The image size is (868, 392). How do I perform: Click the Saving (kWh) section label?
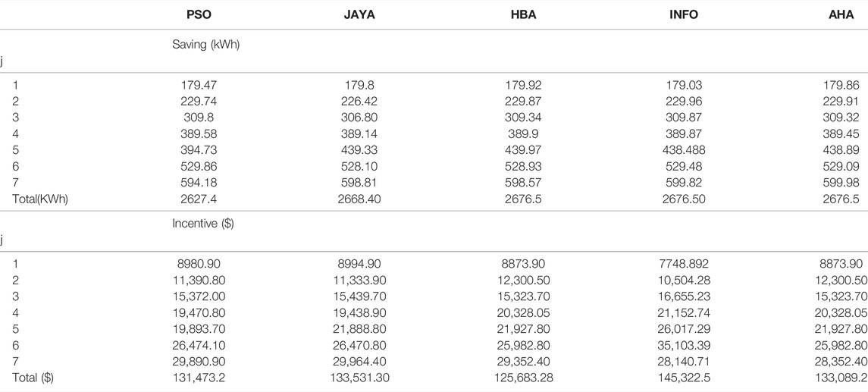tap(206, 45)
